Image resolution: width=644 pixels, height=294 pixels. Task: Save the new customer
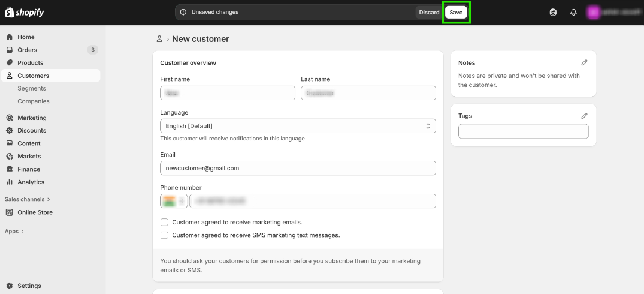tap(456, 13)
